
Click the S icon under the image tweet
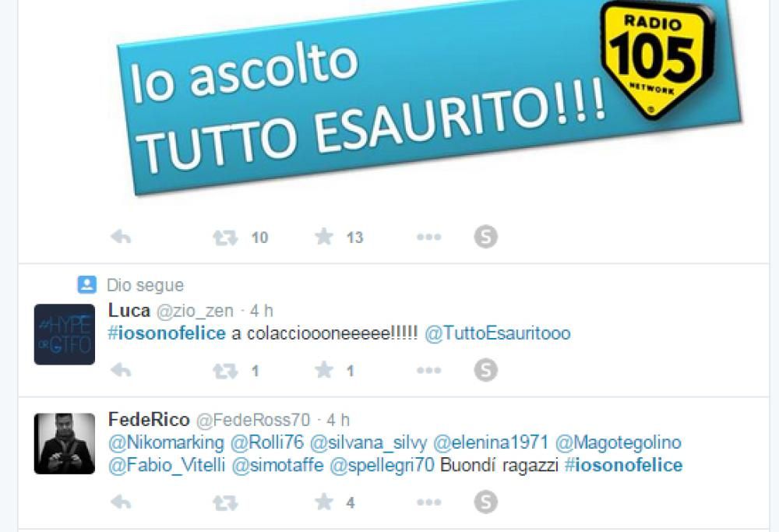(486, 237)
